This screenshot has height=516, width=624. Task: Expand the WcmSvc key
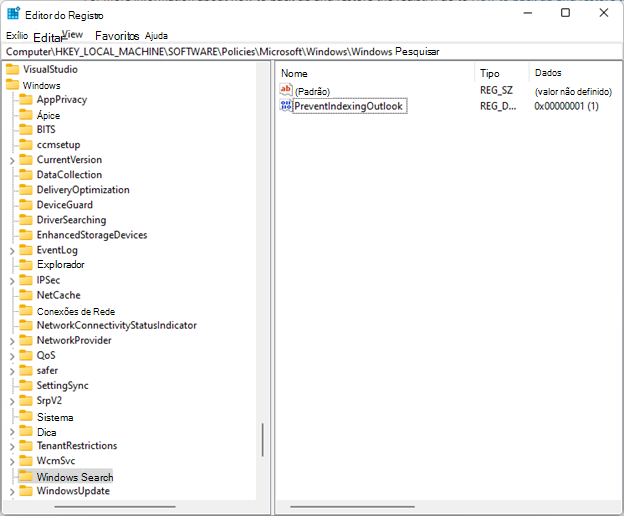click(x=12, y=462)
